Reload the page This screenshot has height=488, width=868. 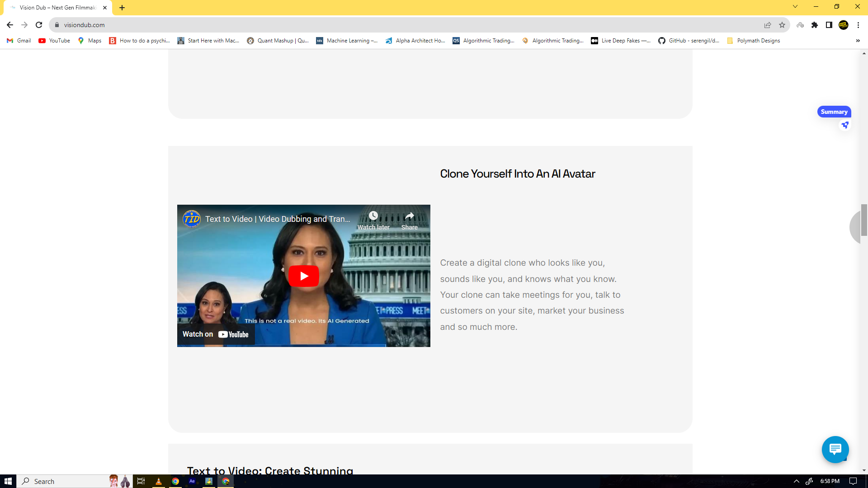pyautogui.click(x=39, y=25)
